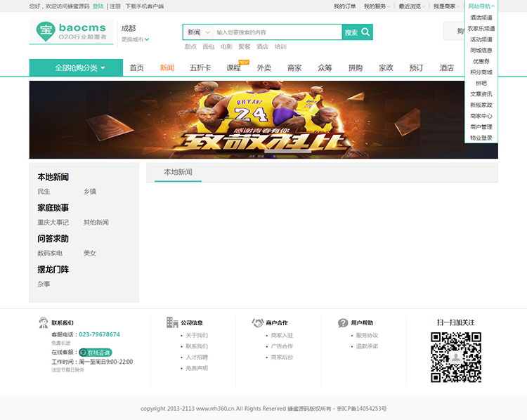Open 我的服务 dropdown in top bar
This screenshot has height=420, width=527.
click(377, 6)
